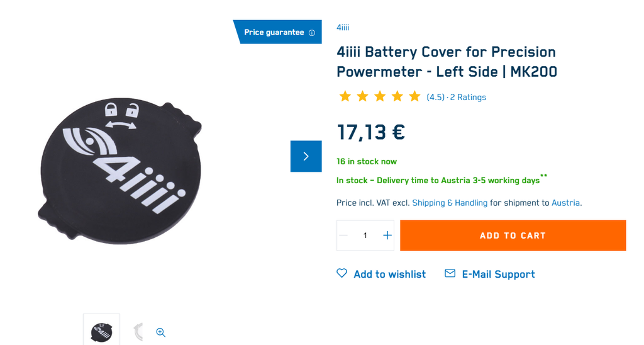Open the 2 Ratings link
This screenshot has width=644, height=345.
tap(468, 98)
